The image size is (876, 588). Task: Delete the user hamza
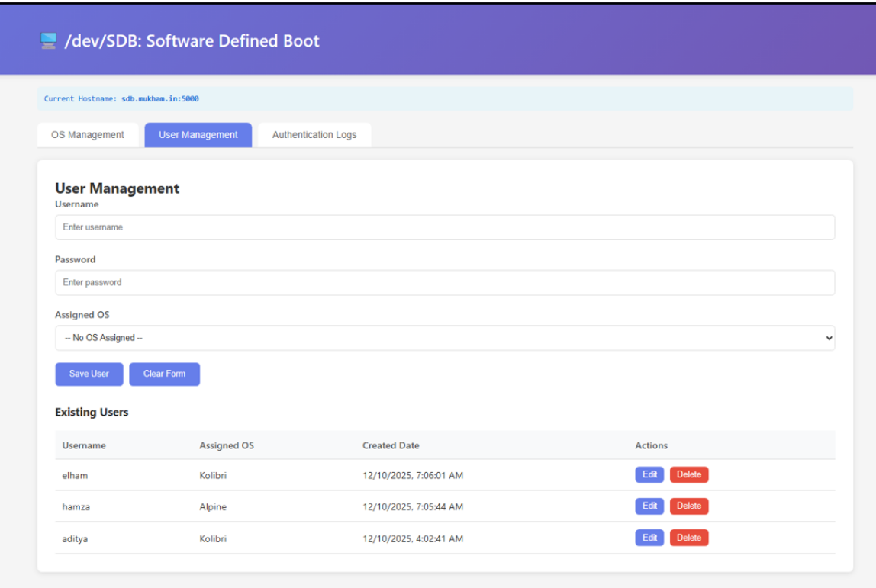point(688,506)
